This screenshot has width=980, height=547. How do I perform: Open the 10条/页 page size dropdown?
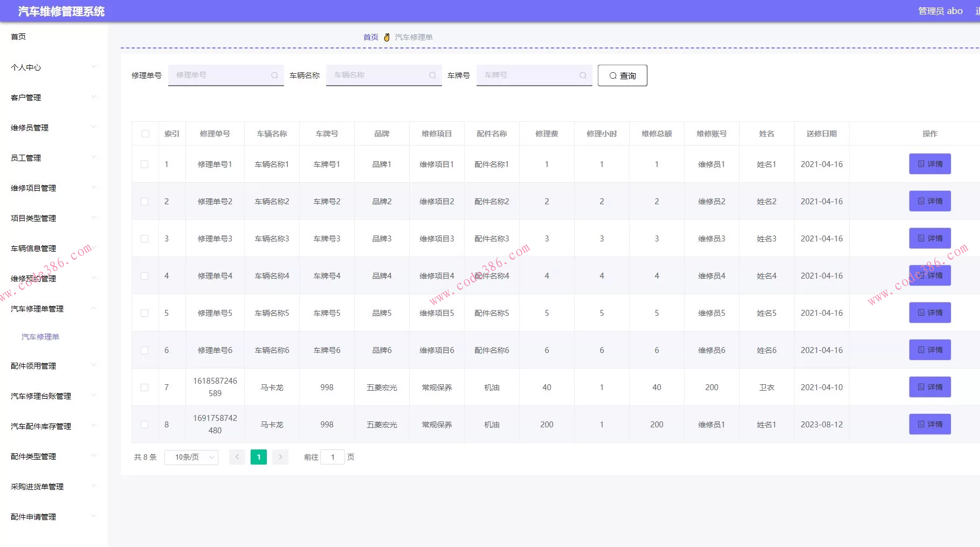(191, 457)
